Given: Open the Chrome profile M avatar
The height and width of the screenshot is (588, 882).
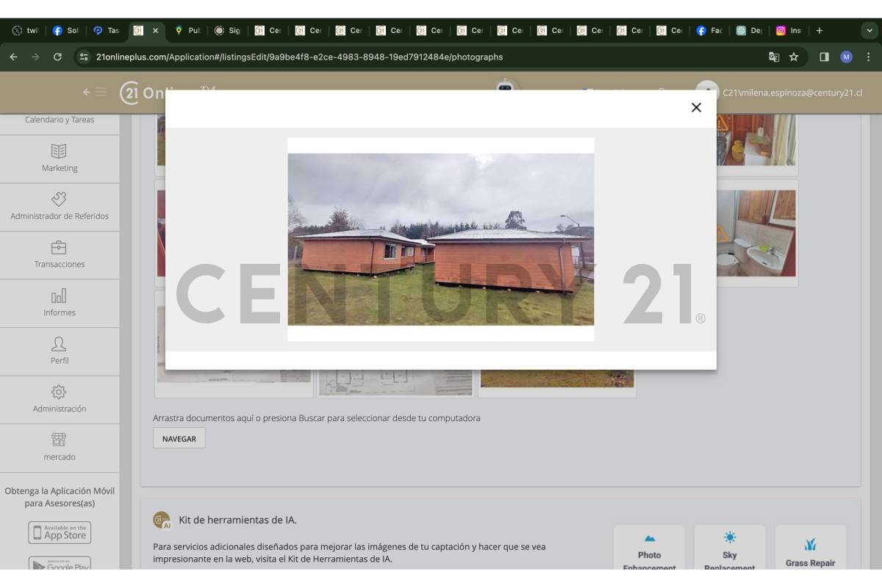Looking at the screenshot, I should pos(846,57).
